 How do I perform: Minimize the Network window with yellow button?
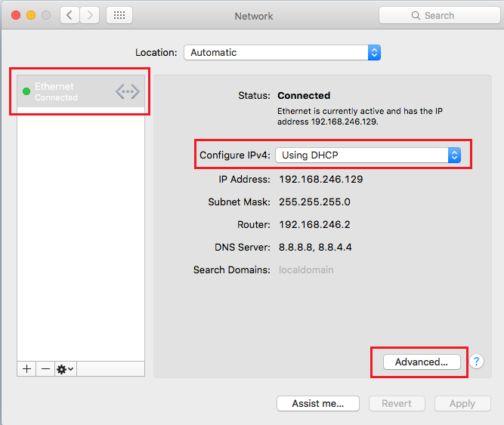click(x=31, y=15)
